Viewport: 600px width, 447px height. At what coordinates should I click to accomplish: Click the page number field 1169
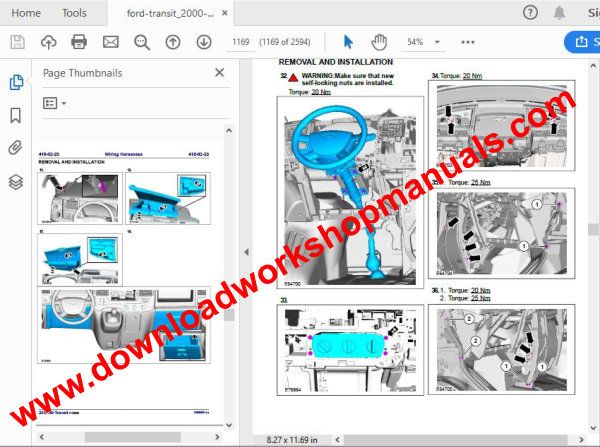[241, 42]
